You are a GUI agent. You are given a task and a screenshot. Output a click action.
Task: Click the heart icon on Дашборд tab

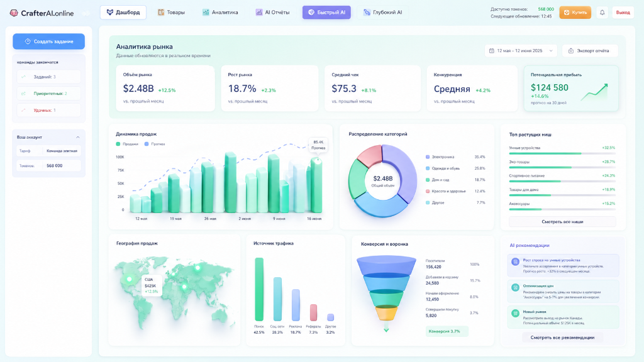[x=109, y=13]
